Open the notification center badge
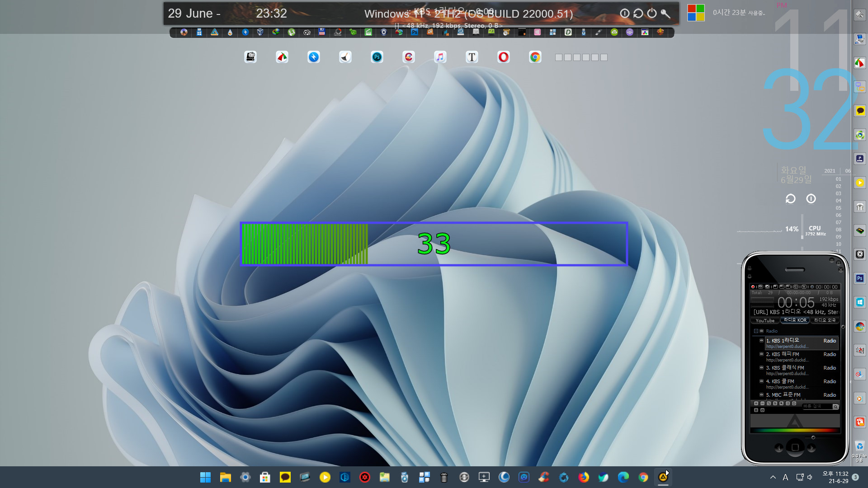The width and height of the screenshot is (868, 488). [x=855, y=477]
